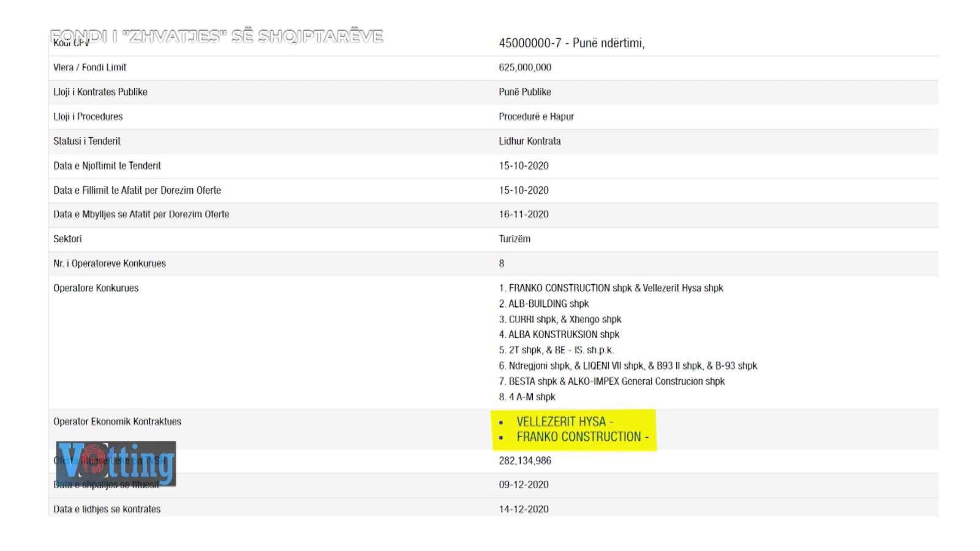
Task: Click the Turizëm sector value
Action: click(514, 239)
